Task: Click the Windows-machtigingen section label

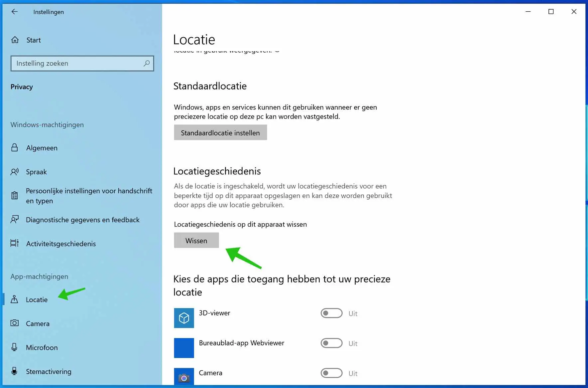Action: pyautogui.click(x=47, y=124)
